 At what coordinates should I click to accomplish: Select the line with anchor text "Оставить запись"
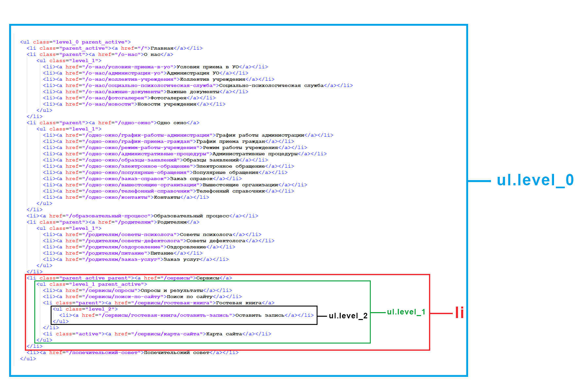[187, 315]
